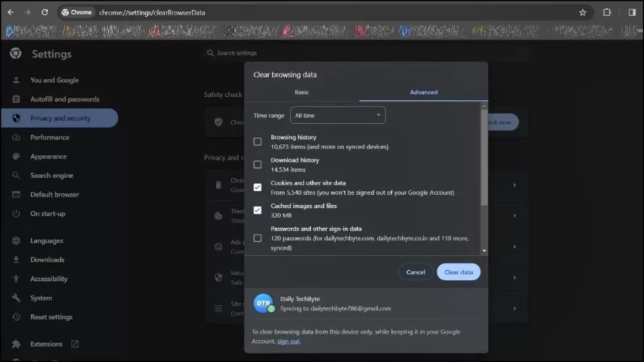
Task: Click the Performance gauge icon in sidebar
Action: click(x=16, y=137)
